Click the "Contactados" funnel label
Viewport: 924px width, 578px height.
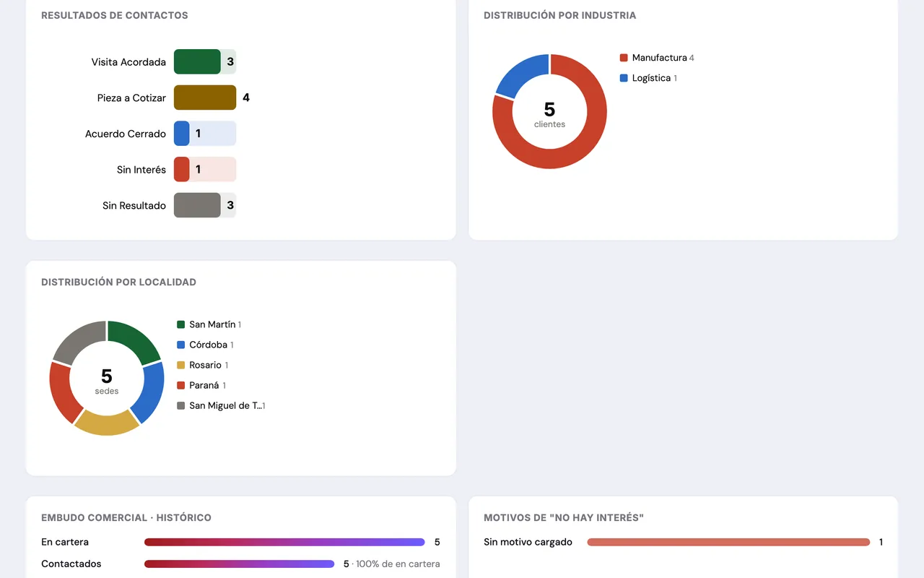point(71,564)
